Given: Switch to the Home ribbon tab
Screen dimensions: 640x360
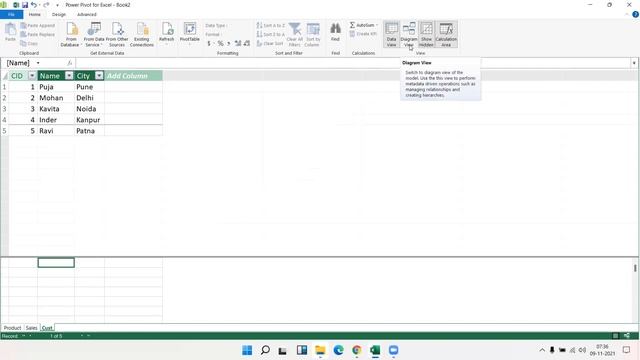Looking at the screenshot, I should [35, 14].
